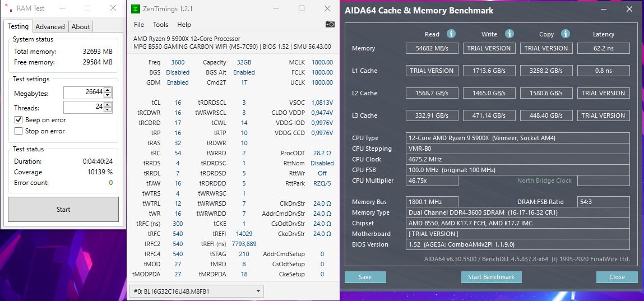The height and width of the screenshot is (301, 644).
Task: Click the ProcODT value 28.2 Ω
Action: 322,153
